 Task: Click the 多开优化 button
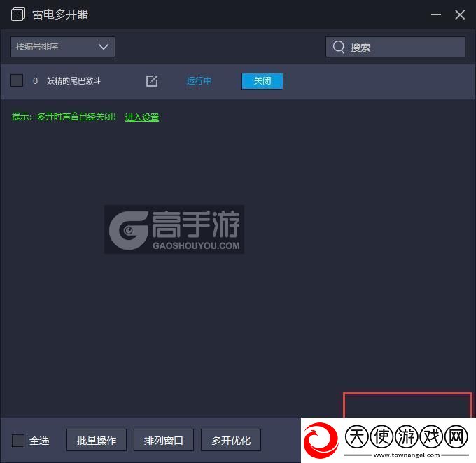pos(231,440)
